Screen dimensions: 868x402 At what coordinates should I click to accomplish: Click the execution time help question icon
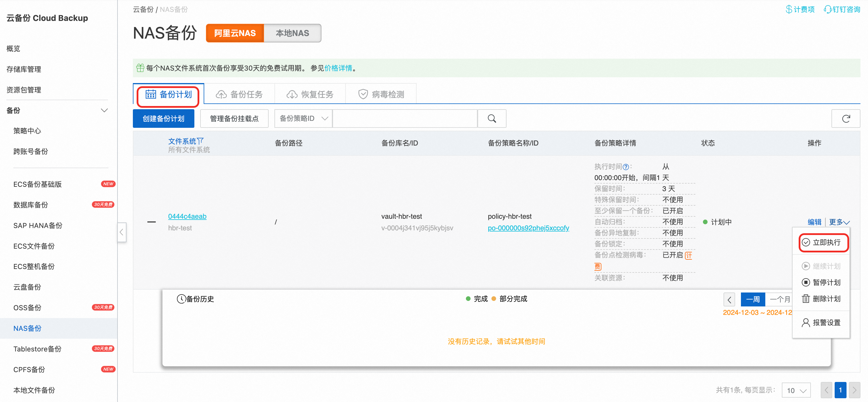pyautogui.click(x=625, y=167)
